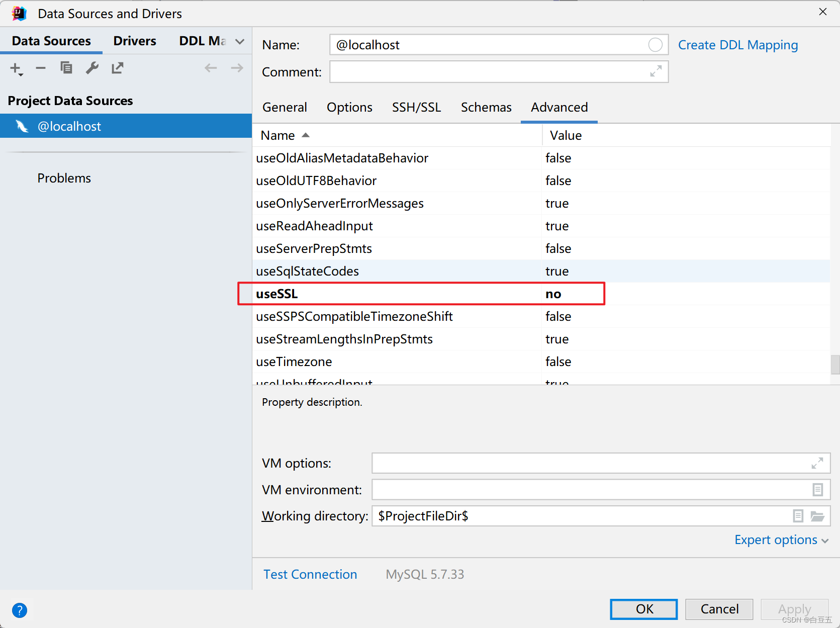Edit the true value of useSqlStateCodes
The width and height of the screenshot is (840, 628).
[x=557, y=271]
